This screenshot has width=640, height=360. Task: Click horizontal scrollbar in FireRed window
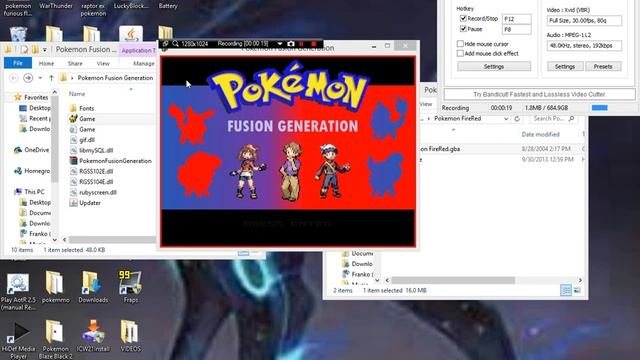(453, 280)
